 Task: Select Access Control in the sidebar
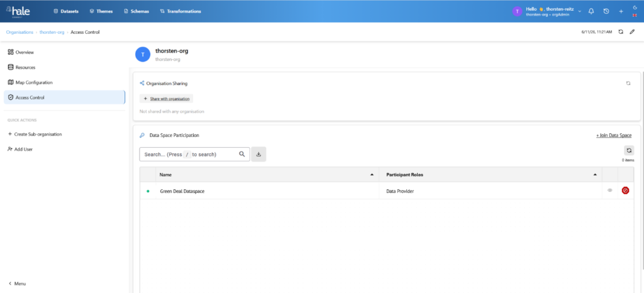(x=65, y=97)
